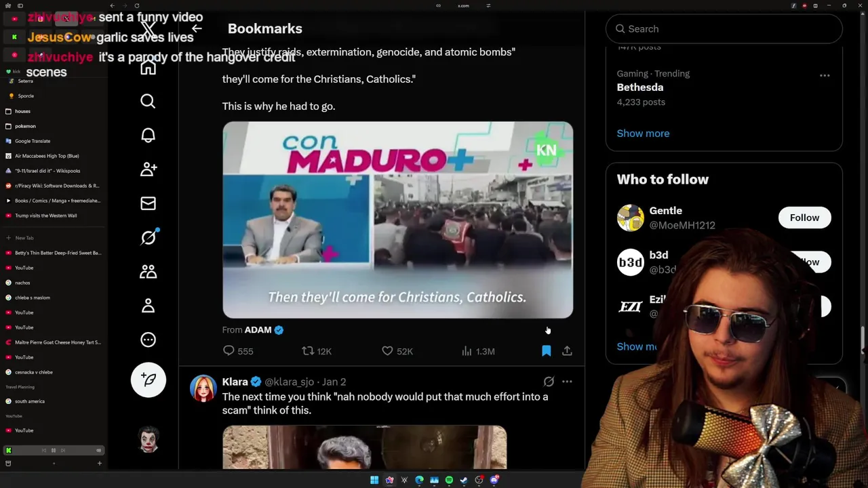Open archive box icon at browser sidebar bottom
Screen dimensions: 868x488
pyautogui.click(x=8, y=463)
